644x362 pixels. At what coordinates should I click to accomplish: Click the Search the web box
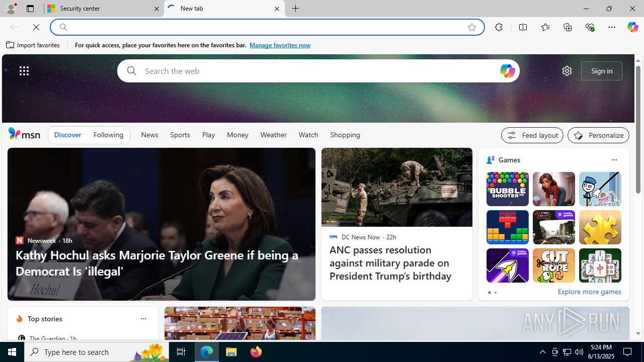[x=318, y=71]
